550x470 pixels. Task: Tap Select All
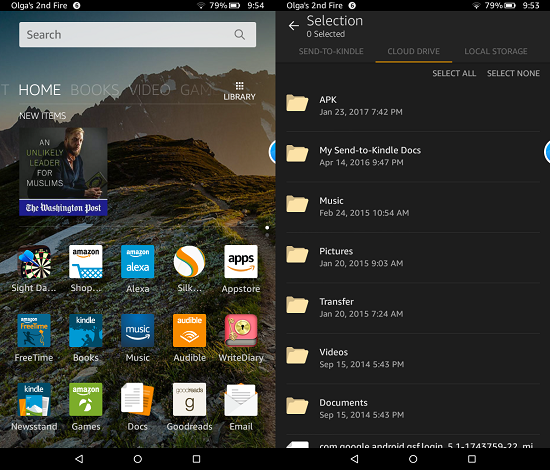point(454,73)
